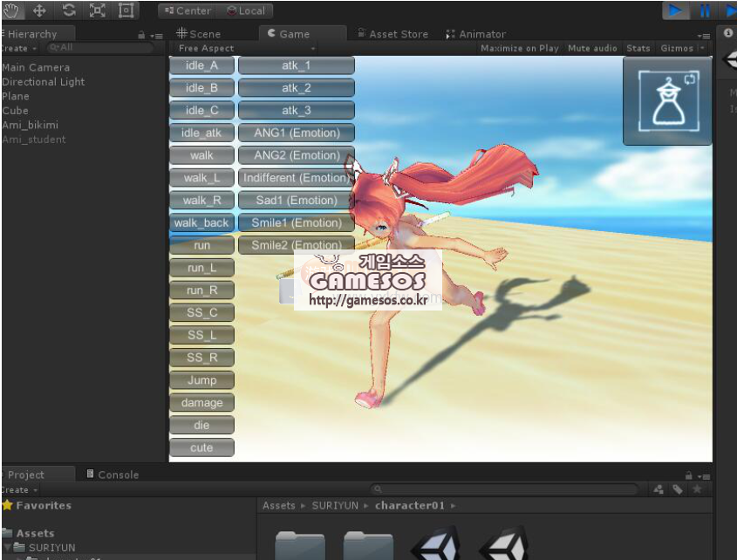Image resolution: width=737 pixels, height=560 pixels.
Task: Toggle Gizmos in the Game view
Action: tap(677, 48)
